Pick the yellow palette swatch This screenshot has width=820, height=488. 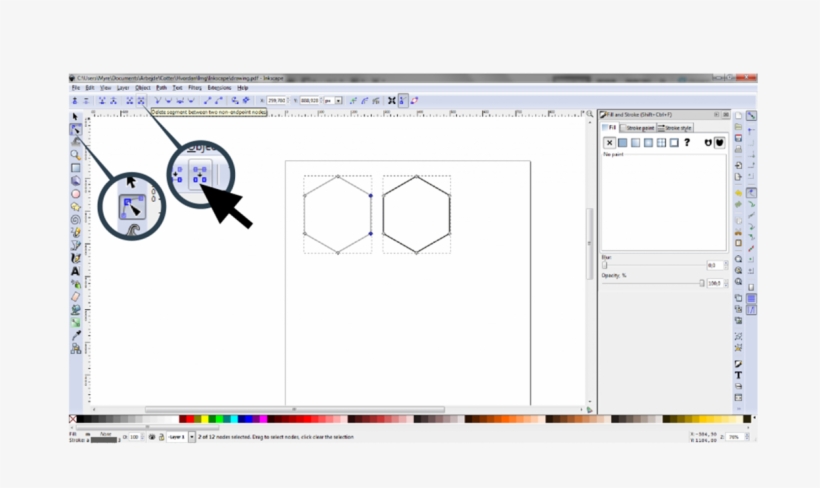[x=205, y=419]
